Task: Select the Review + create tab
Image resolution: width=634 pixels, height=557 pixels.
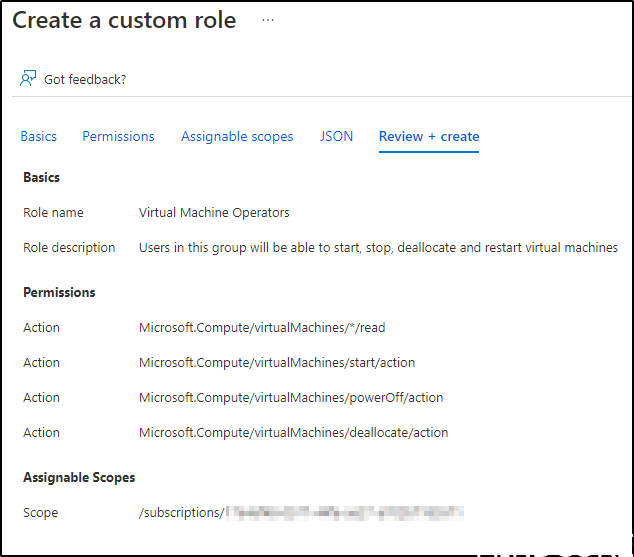Action: point(429,136)
